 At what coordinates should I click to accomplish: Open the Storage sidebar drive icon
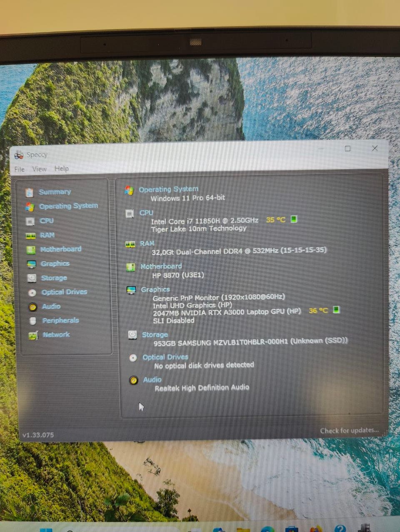(x=32, y=278)
